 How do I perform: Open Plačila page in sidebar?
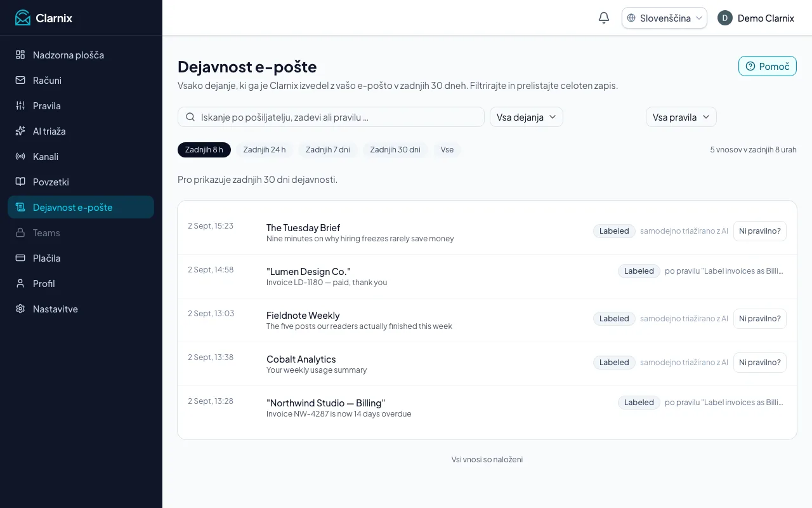81,258
